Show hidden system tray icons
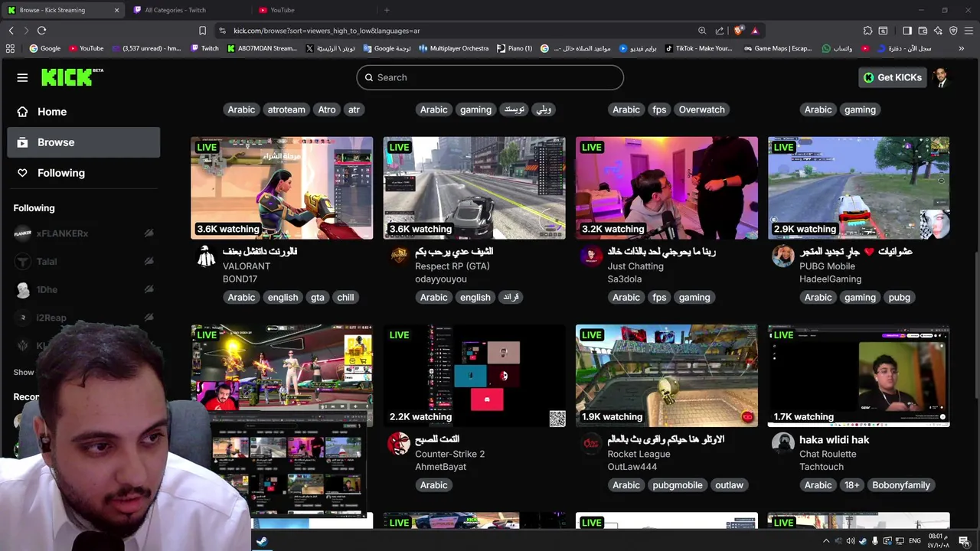 pyautogui.click(x=825, y=541)
